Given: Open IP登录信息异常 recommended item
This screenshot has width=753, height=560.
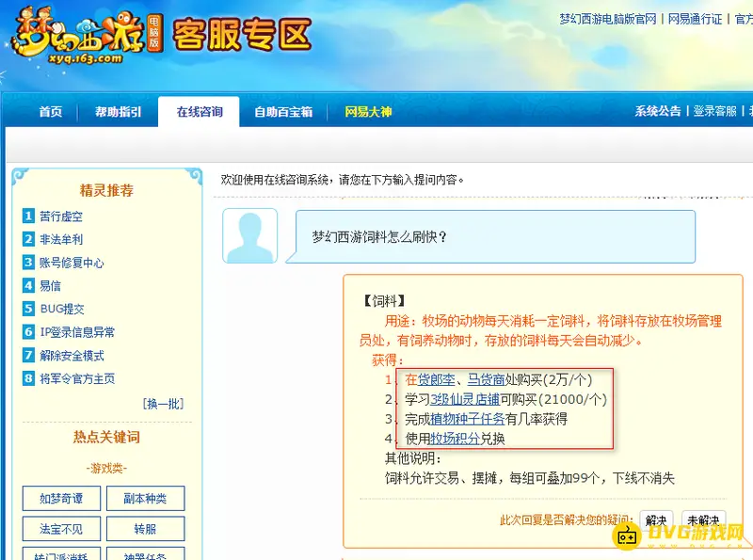Looking at the screenshot, I should [x=77, y=332].
